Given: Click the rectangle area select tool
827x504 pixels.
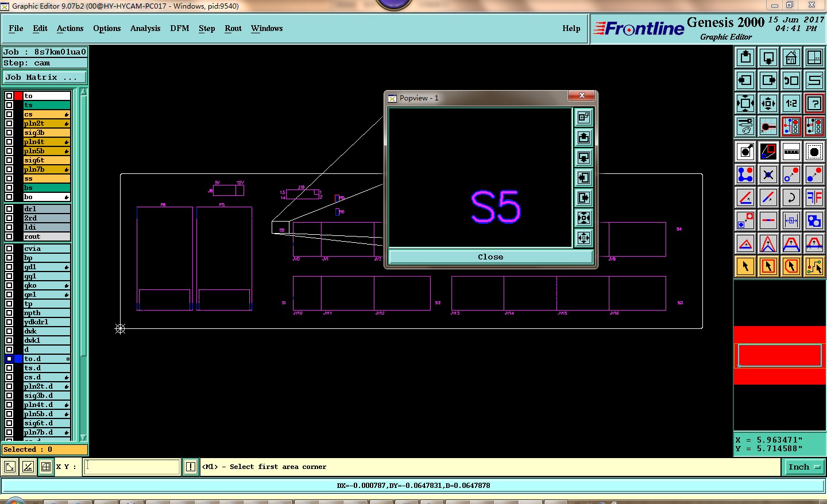Looking at the screenshot, I should click(x=768, y=266).
